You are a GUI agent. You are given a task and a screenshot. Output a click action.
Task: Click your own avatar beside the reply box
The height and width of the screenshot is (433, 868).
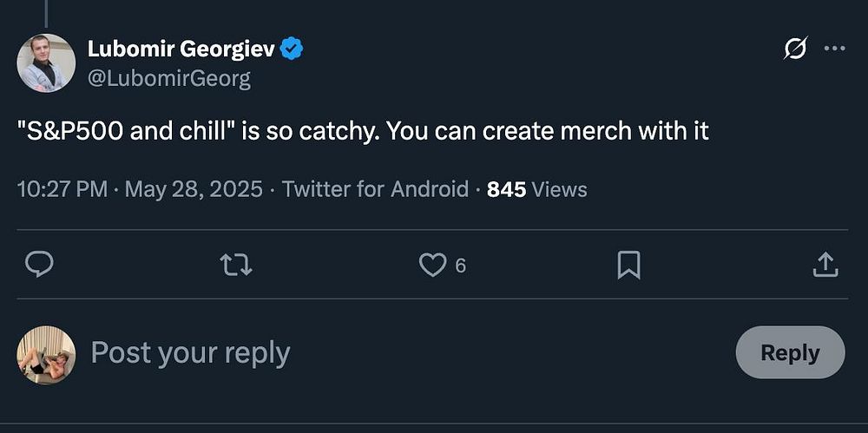(46, 355)
